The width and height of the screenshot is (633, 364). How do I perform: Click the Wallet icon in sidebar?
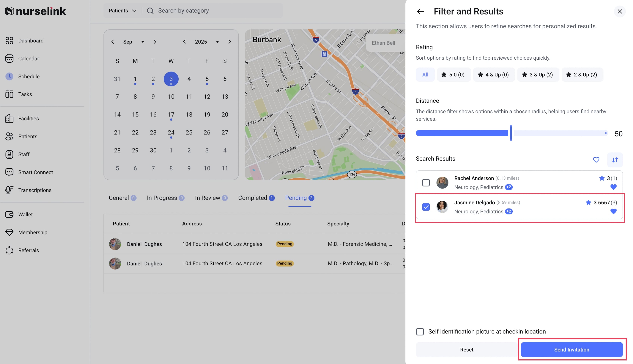[x=9, y=214]
